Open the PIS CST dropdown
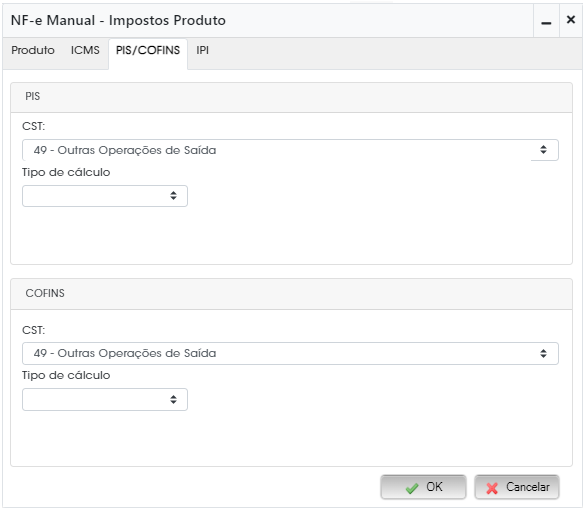The height and width of the screenshot is (511, 586). pos(290,150)
